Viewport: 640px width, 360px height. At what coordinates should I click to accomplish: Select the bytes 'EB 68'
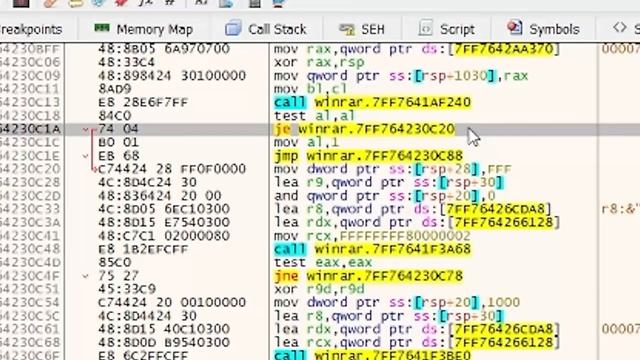click(119, 156)
